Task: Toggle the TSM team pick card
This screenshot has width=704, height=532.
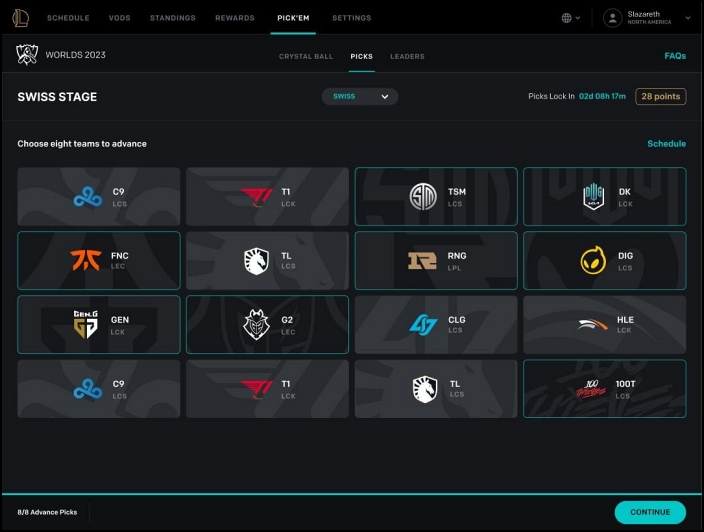Action: click(x=436, y=197)
